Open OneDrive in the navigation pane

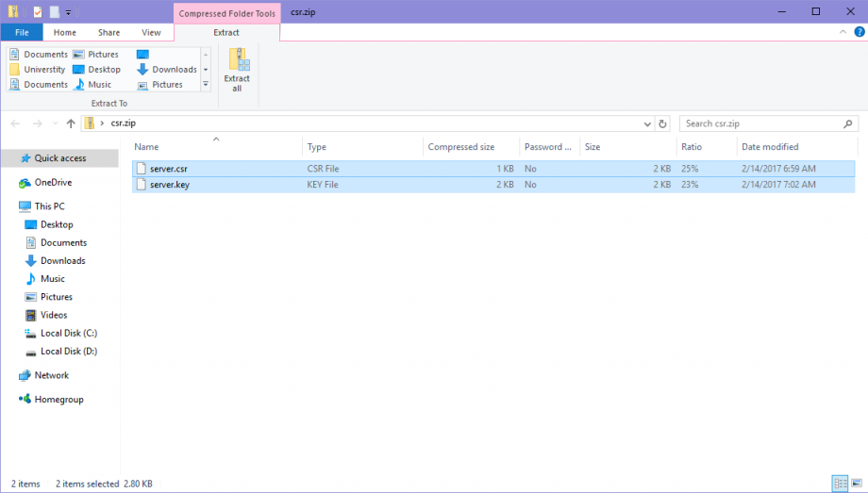53,183
